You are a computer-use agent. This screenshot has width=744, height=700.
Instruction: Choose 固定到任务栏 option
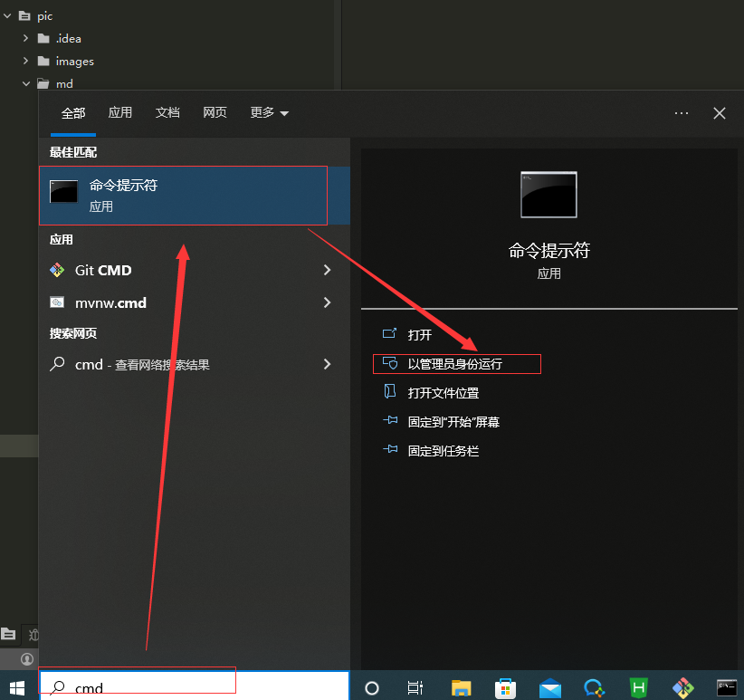(x=443, y=450)
